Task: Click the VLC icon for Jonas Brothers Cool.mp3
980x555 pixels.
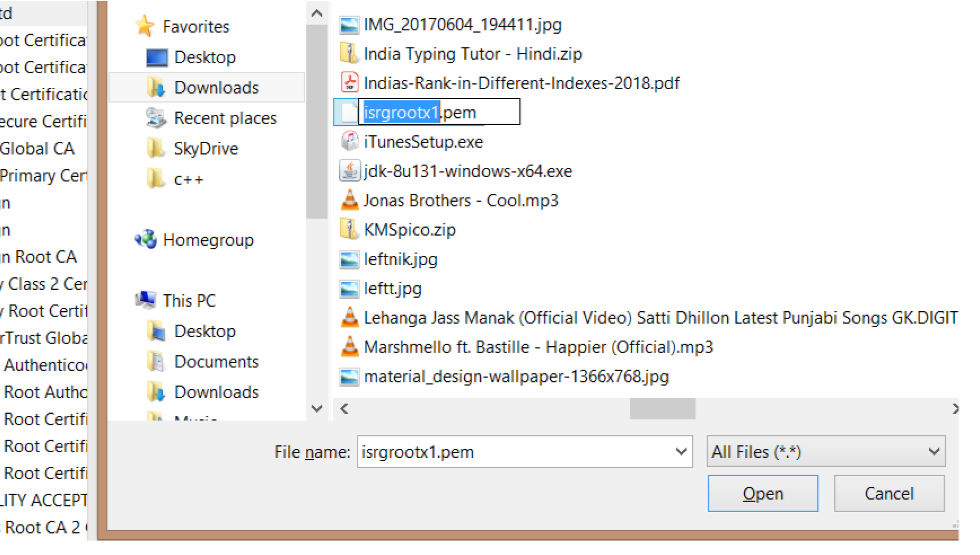Action: (349, 200)
